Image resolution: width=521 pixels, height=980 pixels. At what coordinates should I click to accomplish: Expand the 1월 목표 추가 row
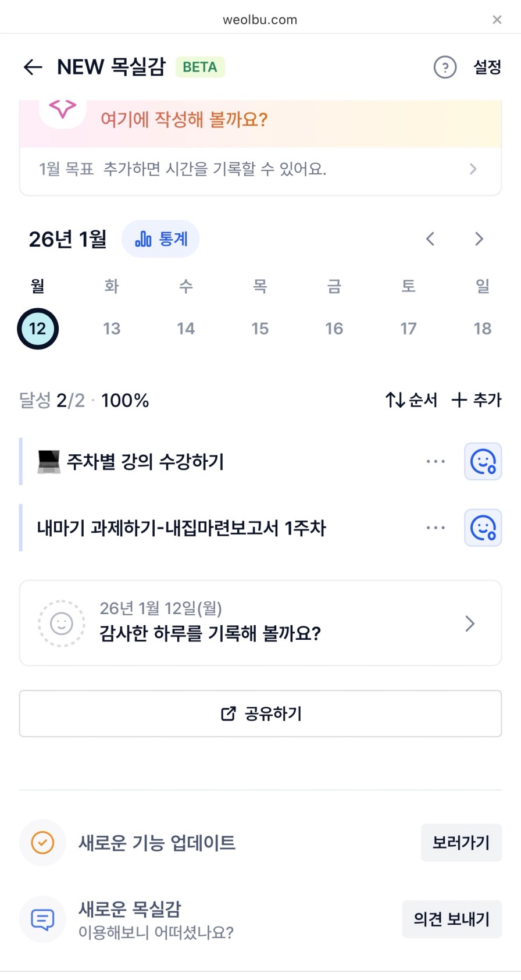pos(260,169)
